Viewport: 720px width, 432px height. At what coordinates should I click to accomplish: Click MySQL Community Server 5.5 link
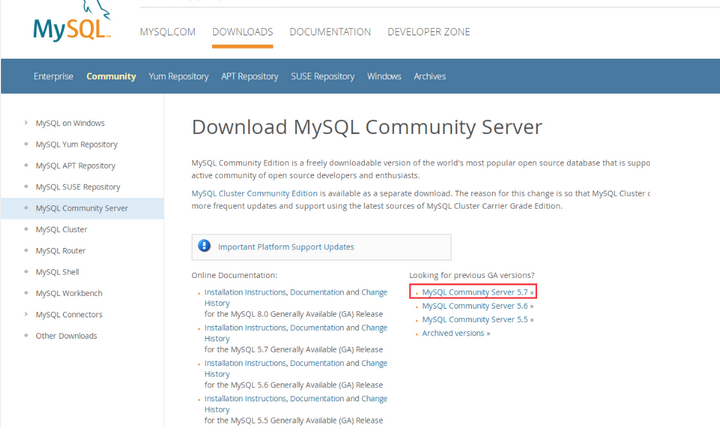pyautogui.click(x=478, y=320)
